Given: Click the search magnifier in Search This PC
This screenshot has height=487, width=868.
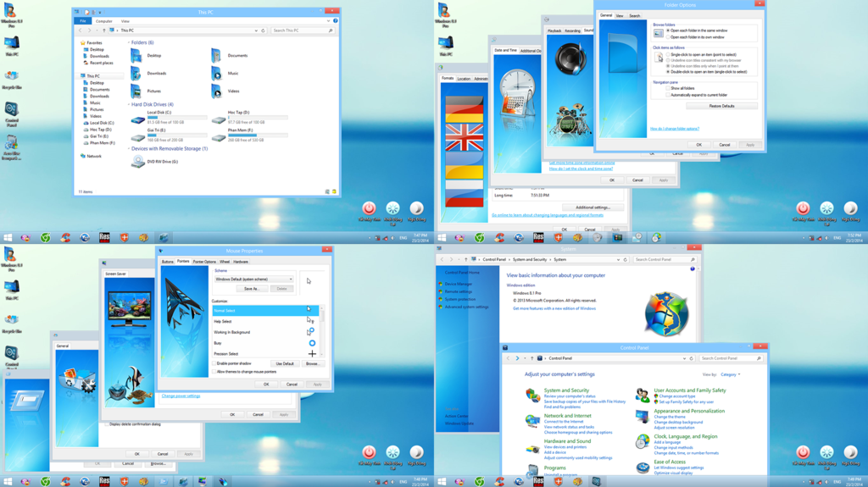Looking at the screenshot, I should tap(331, 30).
